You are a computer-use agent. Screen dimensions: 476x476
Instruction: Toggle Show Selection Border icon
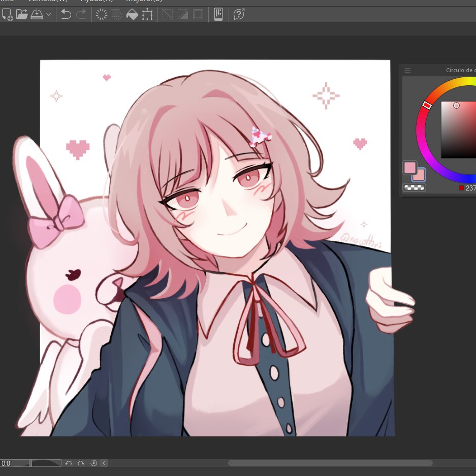point(198,14)
